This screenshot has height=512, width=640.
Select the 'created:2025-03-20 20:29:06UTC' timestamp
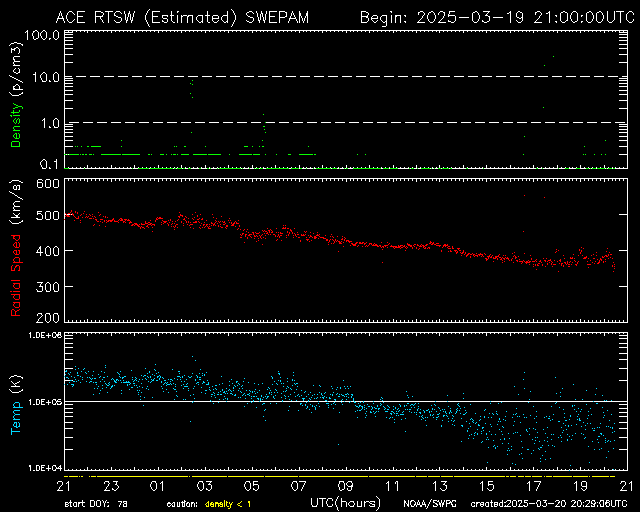click(549, 504)
